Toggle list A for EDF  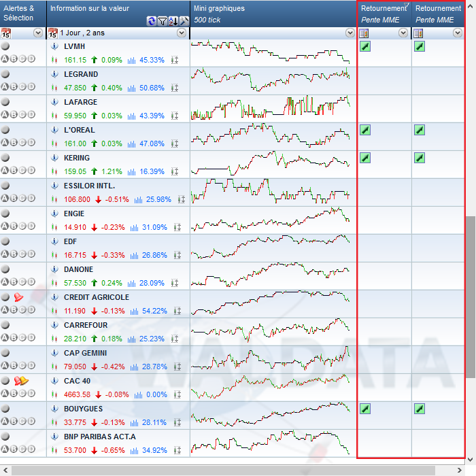(x=5, y=254)
